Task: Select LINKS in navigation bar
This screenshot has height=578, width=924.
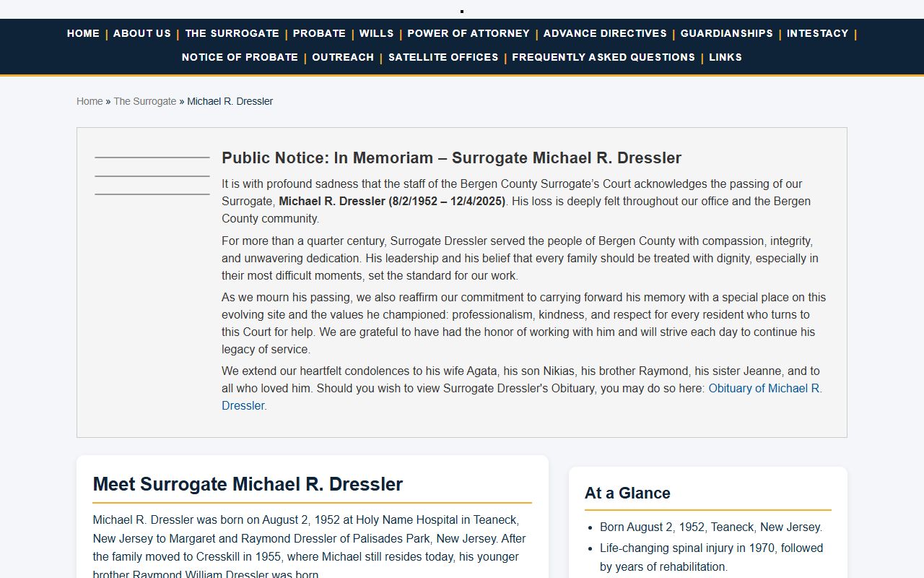Action: pos(725,57)
